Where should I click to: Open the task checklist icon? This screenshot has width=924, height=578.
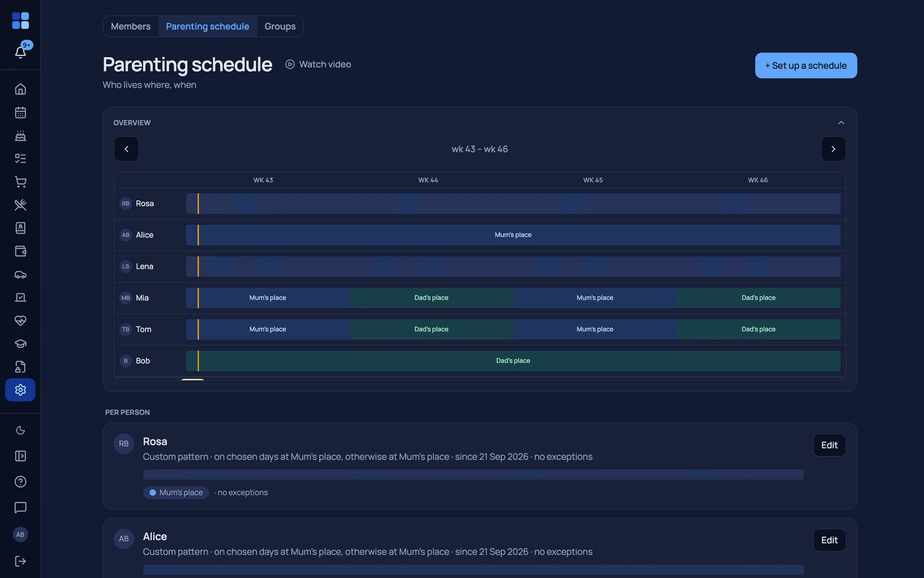coord(20,159)
